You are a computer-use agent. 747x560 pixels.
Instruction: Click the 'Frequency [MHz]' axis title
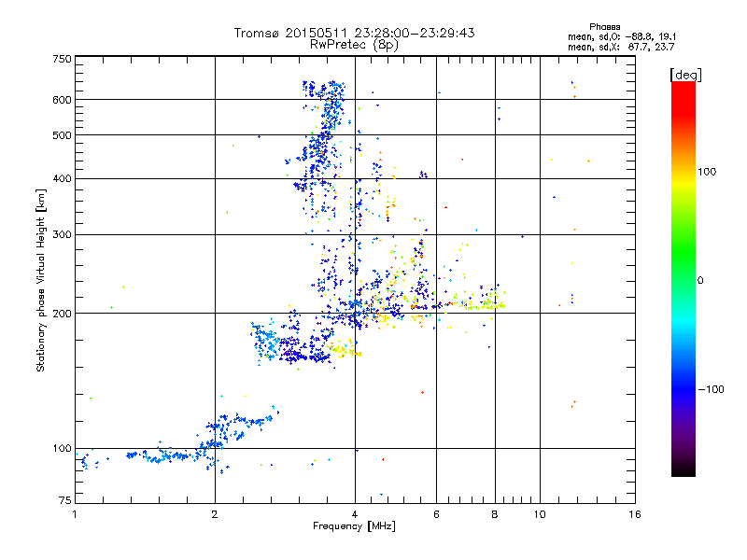[354, 526]
